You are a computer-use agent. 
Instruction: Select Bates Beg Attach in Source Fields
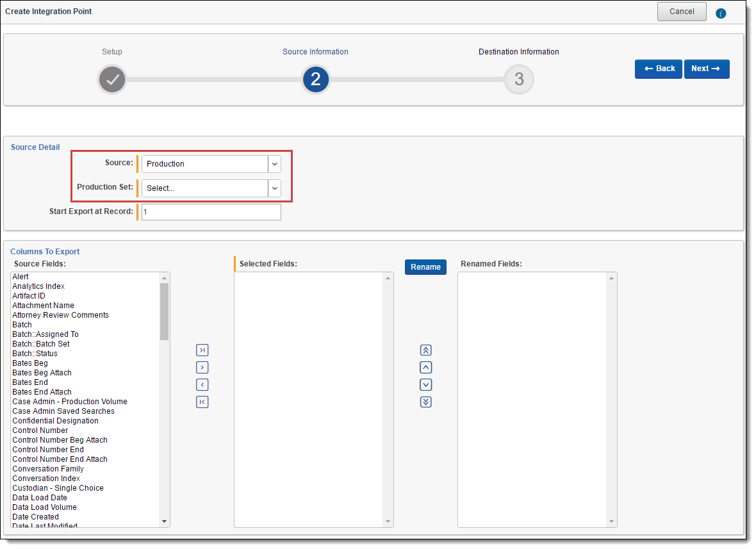42,373
